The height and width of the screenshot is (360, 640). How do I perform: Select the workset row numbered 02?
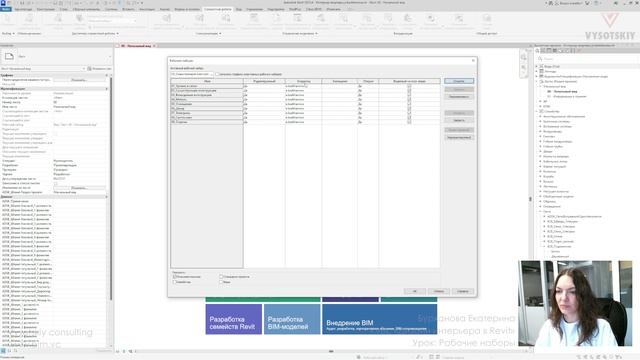coord(207,91)
